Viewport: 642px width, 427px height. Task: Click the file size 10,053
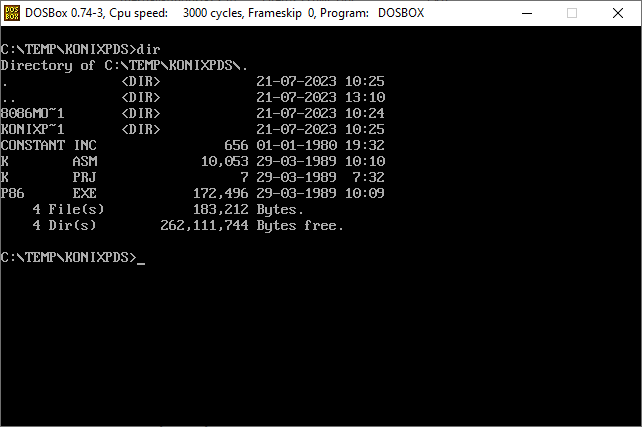pos(225,161)
